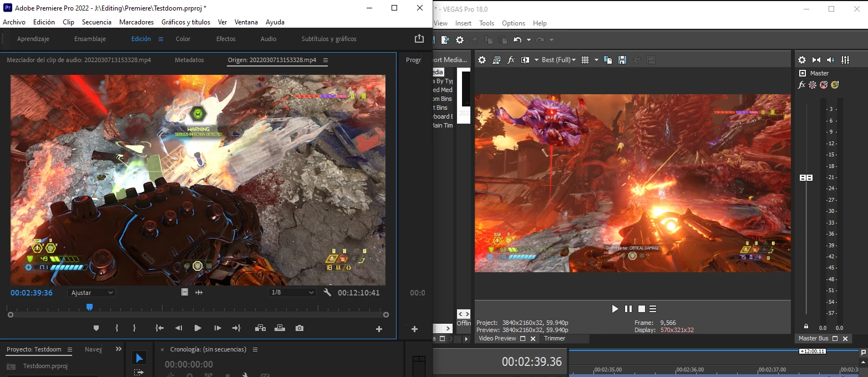This screenshot has height=377, width=868.
Task: Toggle the preview Overlays grid icon
Action: [x=585, y=60]
